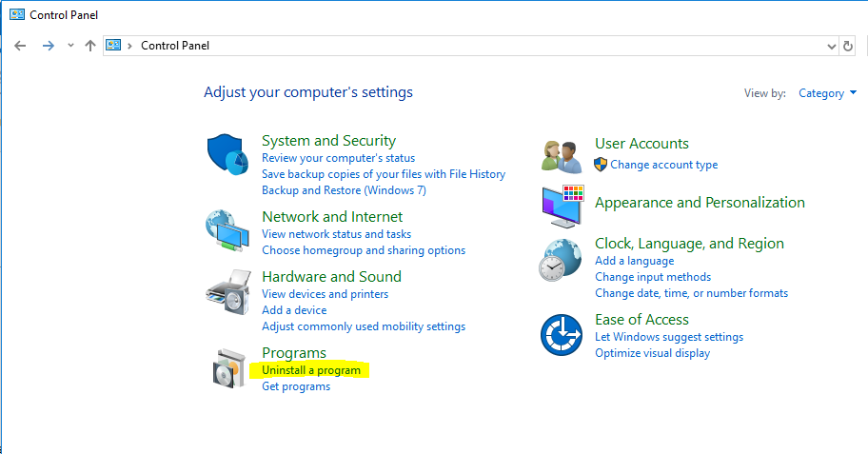The image size is (868, 454).
Task: Click Adjust commonly used mobility settings
Action: [x=364, y=326]
